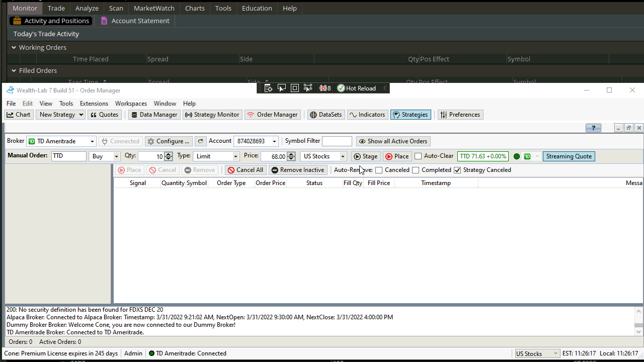Viewport: 644px width, 362px height.
Task: Click the help question mark button
Action: click(593, 128)
